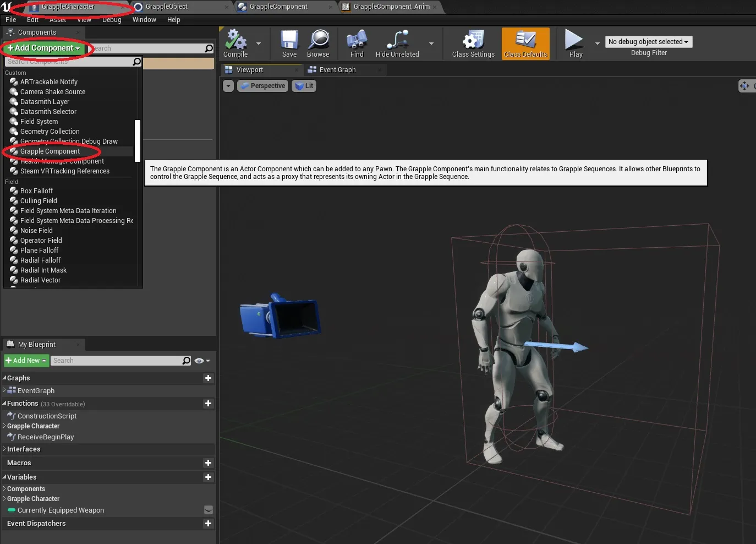756x544 pixels.
Task: Expand the EventGraph tree item
Action: (x=4, y=390)
